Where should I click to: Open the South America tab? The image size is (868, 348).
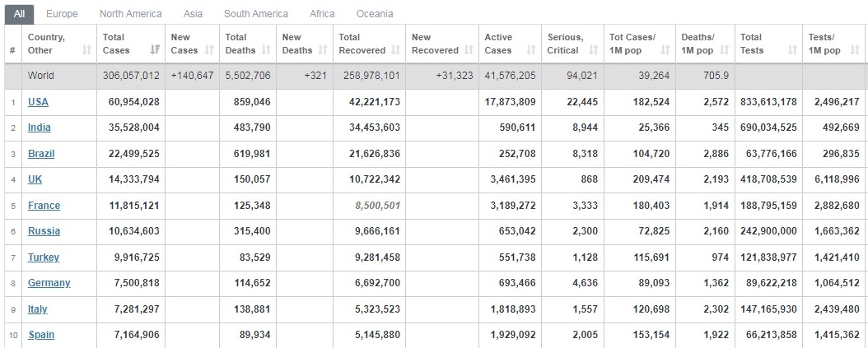256,14
